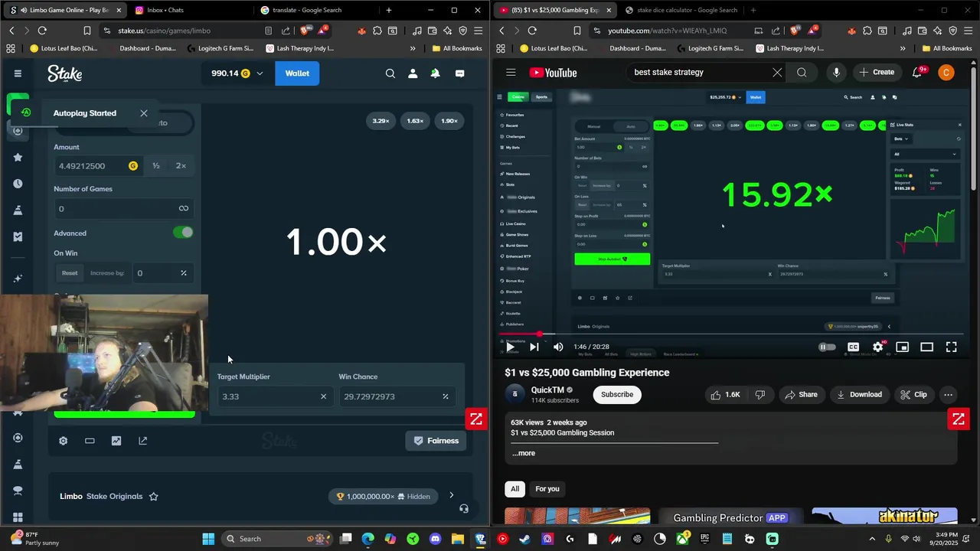This screenshot has width=980, height=551.
Task: Open YouTube account avatar
Action: pyautogui.click(x=946, y=73)
